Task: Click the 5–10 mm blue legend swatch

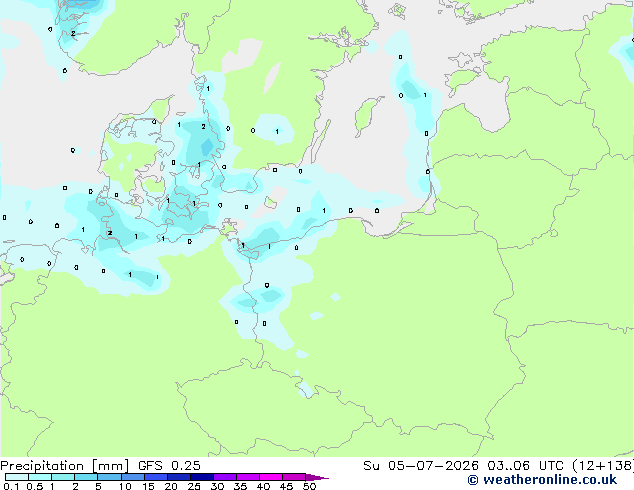Action: 109,477
